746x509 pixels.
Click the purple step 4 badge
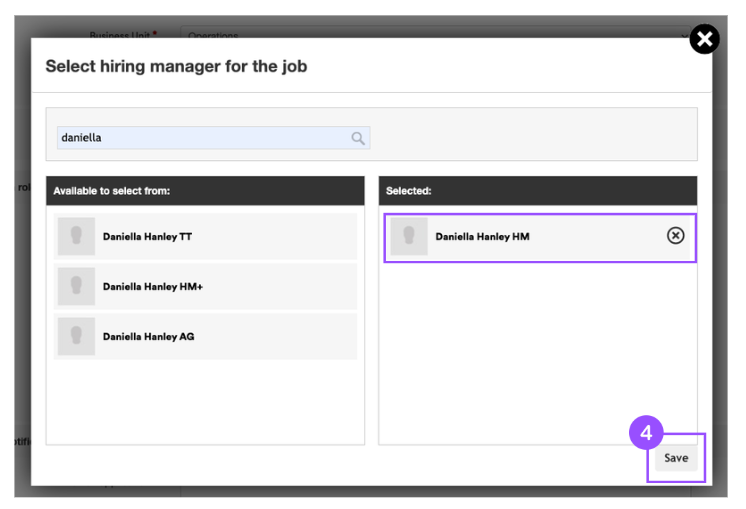[646, 433]
